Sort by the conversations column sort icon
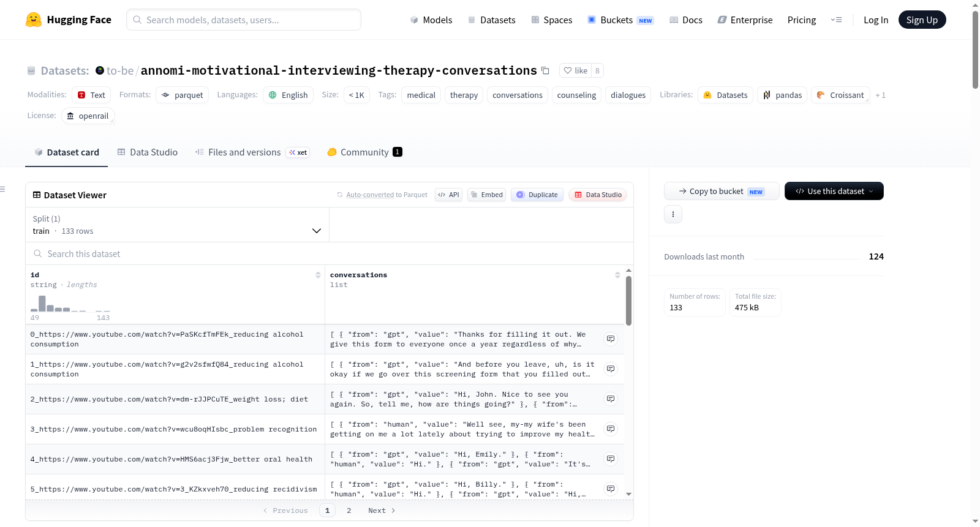Image resolution: width=980 pixels, height=527 pixels. click(x=617, y=275)
